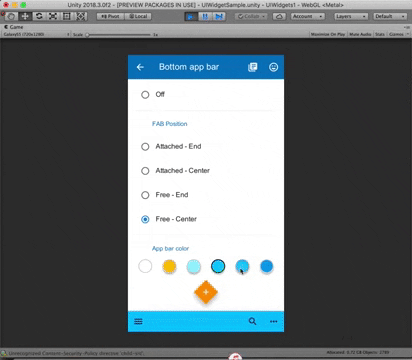Open the Layers dropdown
The image size is (412, 360).
tap(351, 16)
